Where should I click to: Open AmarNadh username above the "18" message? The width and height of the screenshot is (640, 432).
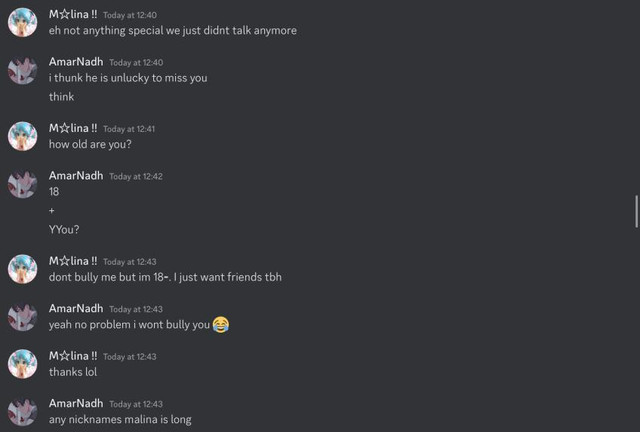76,176
